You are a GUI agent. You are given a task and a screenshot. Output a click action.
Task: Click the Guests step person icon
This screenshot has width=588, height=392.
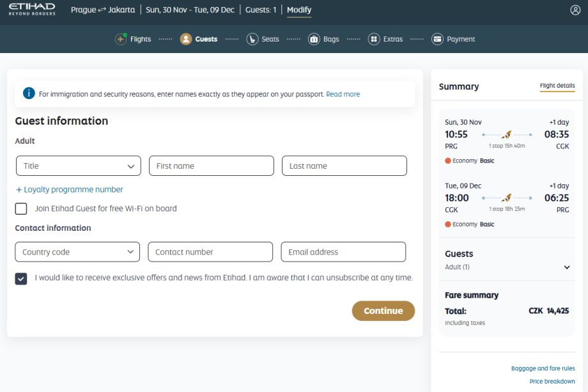coord(186,39)
